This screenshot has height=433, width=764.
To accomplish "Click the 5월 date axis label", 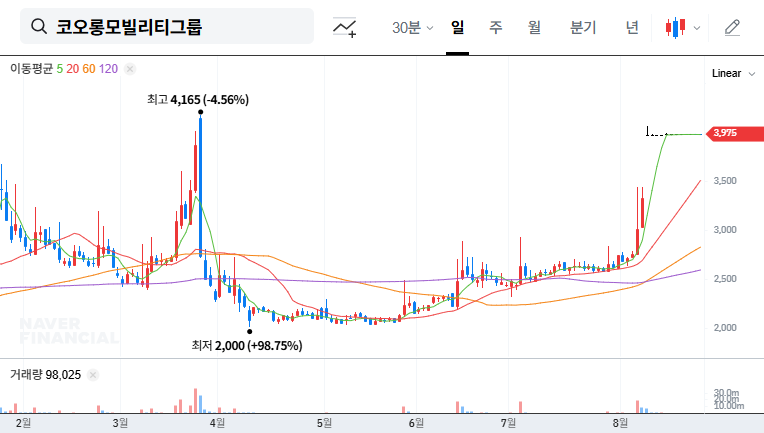I will click(x=324, y=423).
